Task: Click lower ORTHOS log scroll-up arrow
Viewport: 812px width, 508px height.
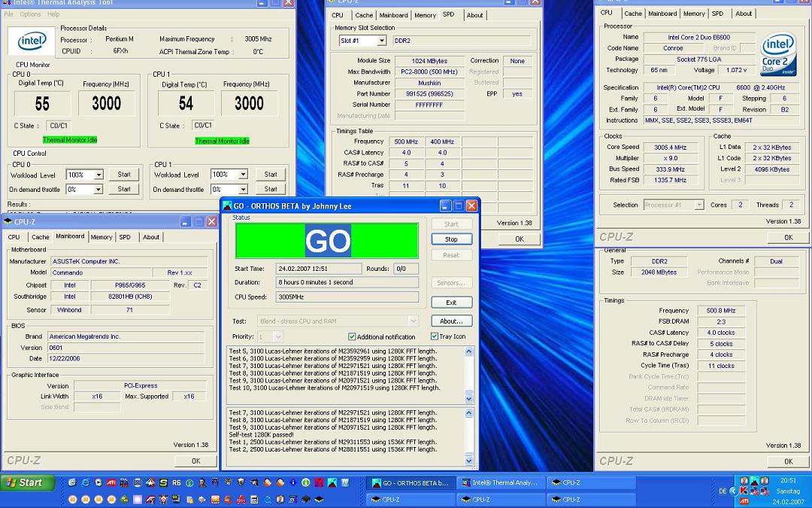Action: 468,413
